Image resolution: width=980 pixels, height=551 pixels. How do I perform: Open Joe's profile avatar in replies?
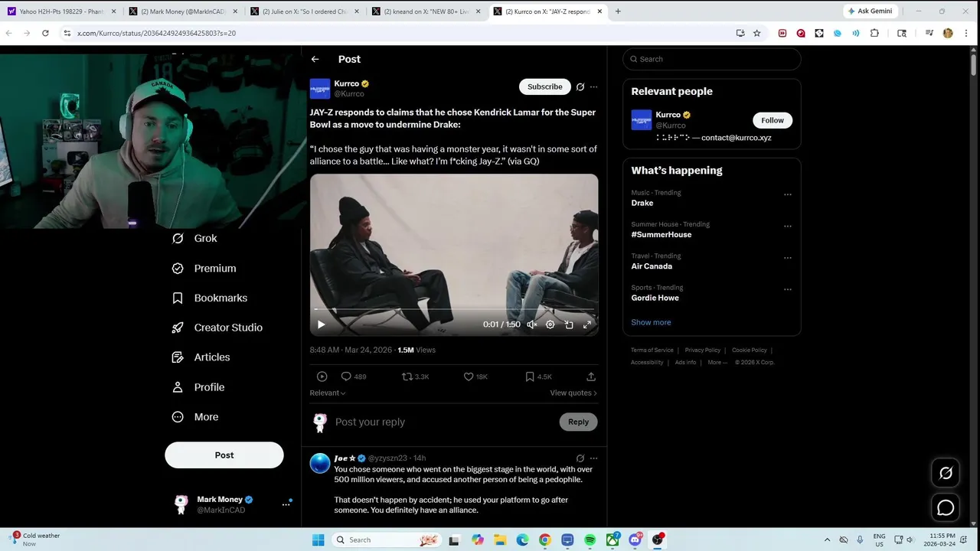320,463
